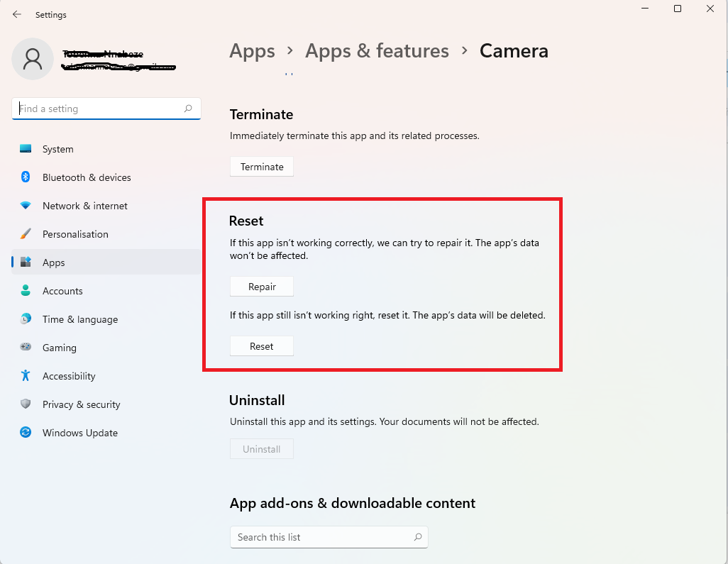Select the Bluetooth & devices icon
This screenshot has height=564, width=728.
click(26, 177)
